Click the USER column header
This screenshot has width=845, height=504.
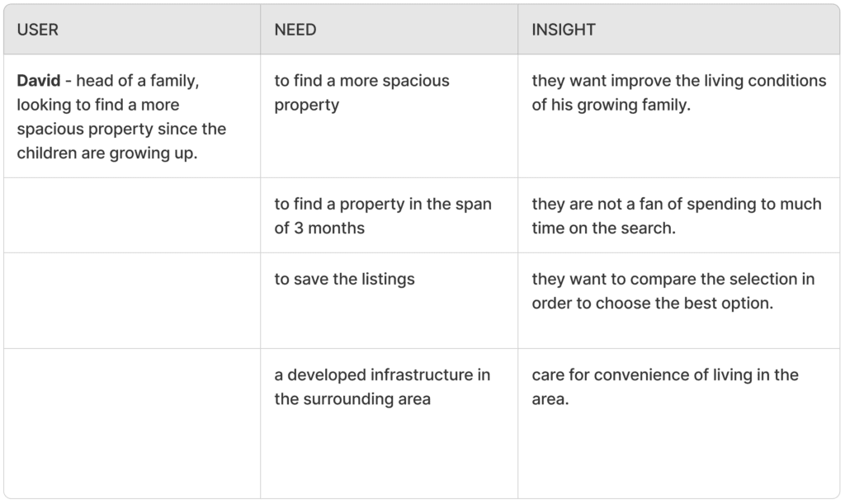[38, 30]
